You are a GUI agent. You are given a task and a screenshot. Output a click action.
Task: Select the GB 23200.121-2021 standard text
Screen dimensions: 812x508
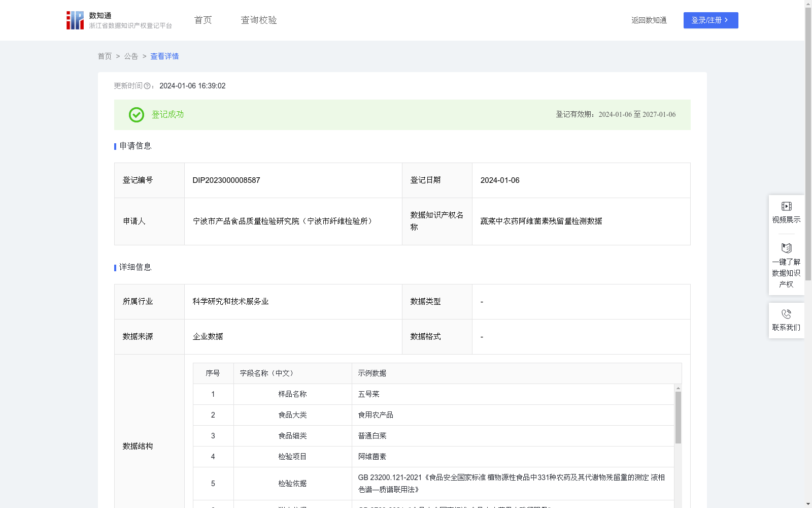coord(512,484)
